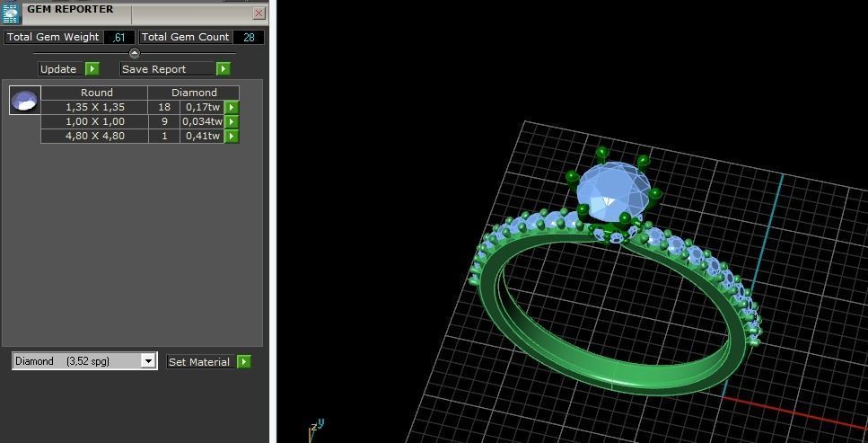The width and height of the screenshot is (868, 443).
Task: Click the 0,17tw weight cell
Action: coord(203,107)
